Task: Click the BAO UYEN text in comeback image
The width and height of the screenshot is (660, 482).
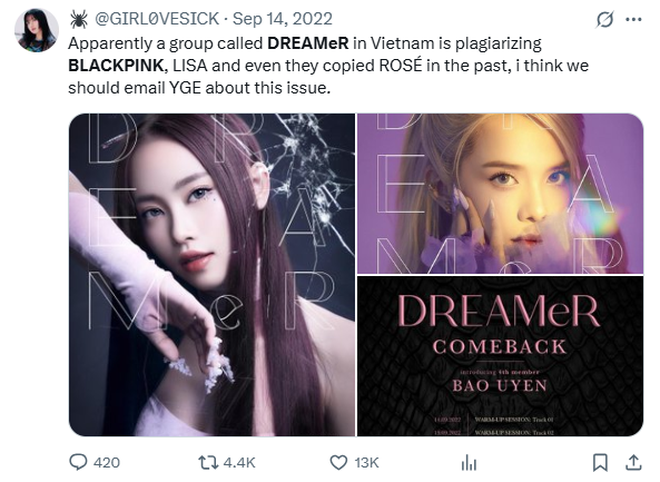Action: (500, 386)
